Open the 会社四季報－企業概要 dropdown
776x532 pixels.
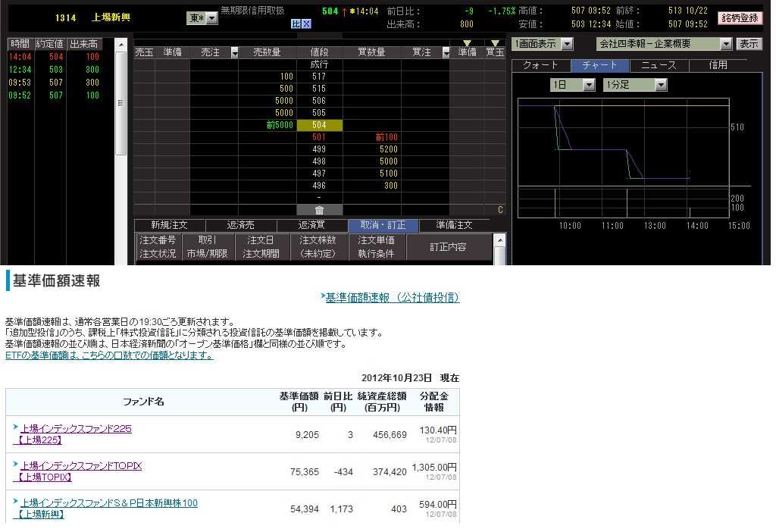[x=726, y=44]
